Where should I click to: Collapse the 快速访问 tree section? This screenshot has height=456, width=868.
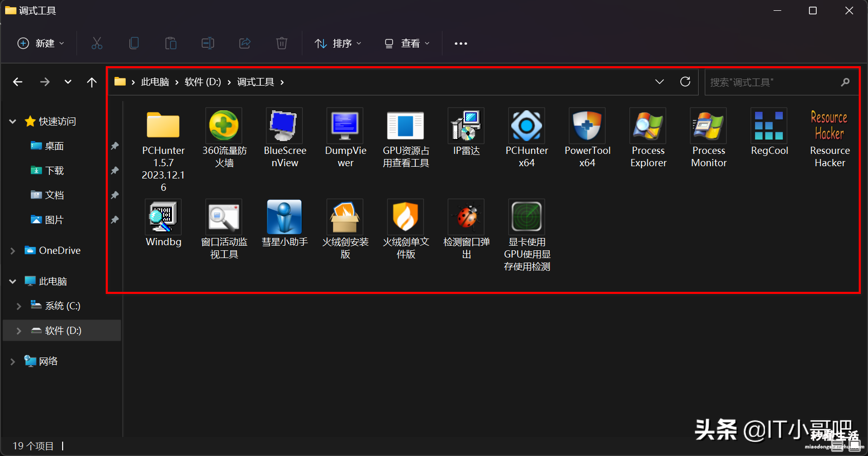coord(13,122)
